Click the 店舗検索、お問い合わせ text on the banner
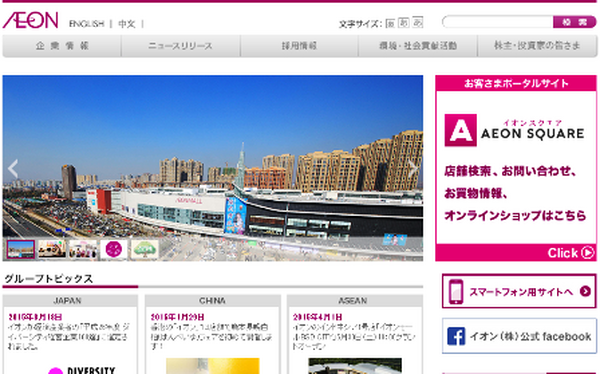Viewport: 600px width, 374px height. 510,171
